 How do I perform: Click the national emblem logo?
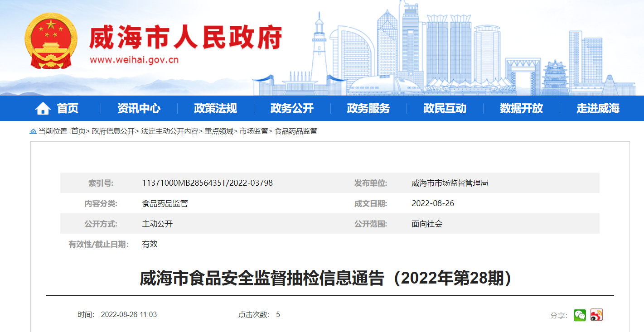[x=51, y=41]
